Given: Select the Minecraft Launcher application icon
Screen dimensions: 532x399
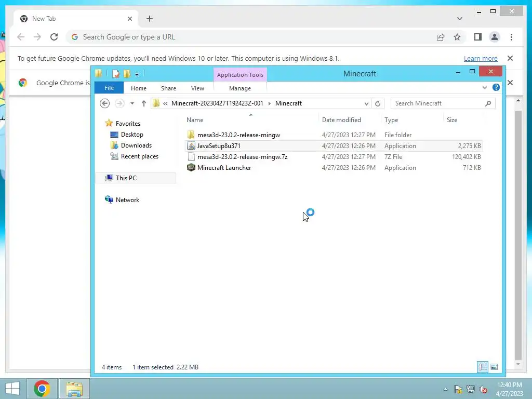Looking at the screenshot, I should click(x=191, y=167).
